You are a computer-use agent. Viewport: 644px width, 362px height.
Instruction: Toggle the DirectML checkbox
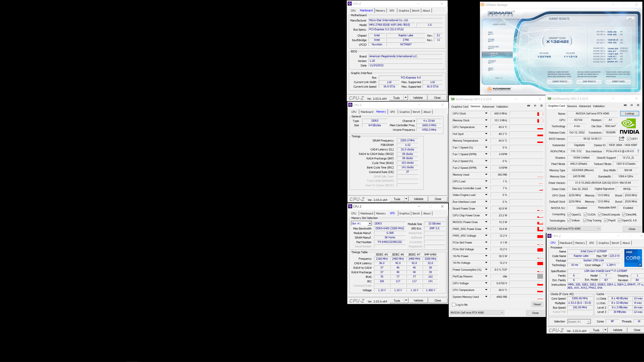(624, 215)
